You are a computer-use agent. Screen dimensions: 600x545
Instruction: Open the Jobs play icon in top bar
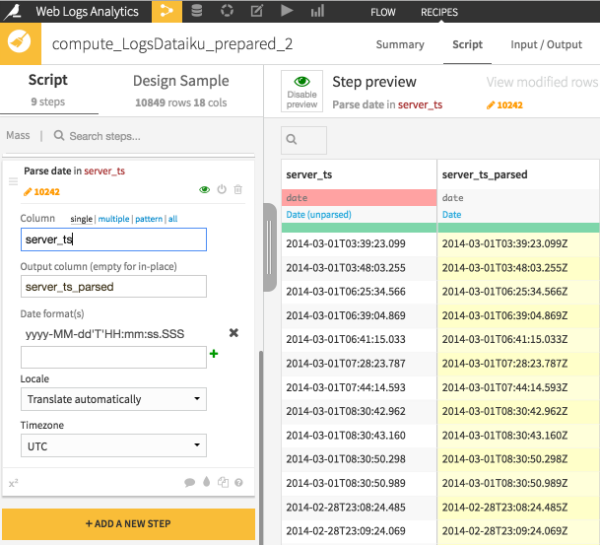(x=287, y=11)
